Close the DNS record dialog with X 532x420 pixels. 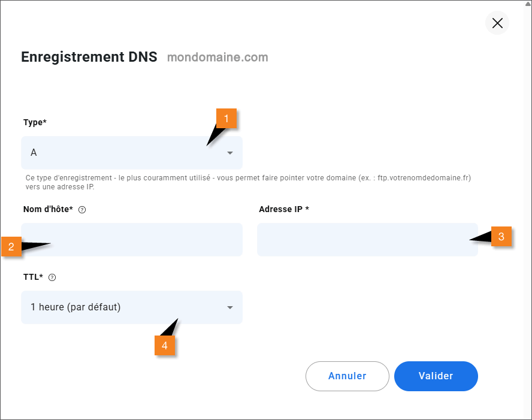pos(497,23)
